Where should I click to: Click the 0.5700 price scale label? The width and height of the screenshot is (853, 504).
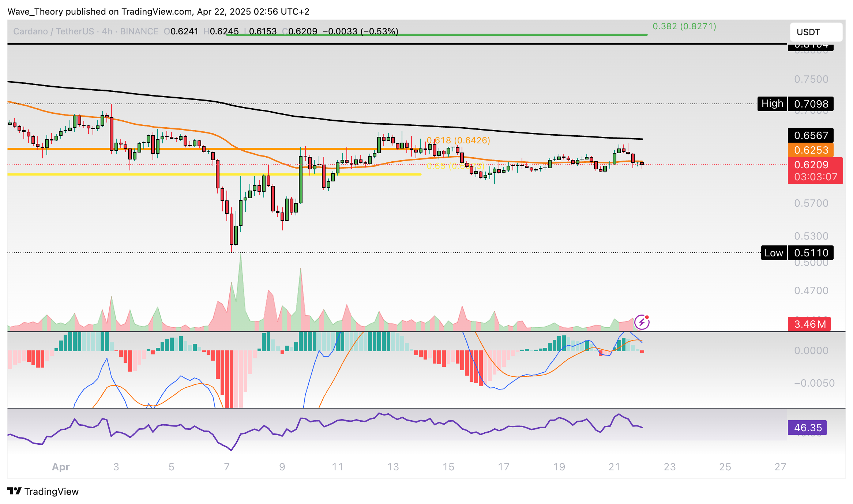[811, 203]
